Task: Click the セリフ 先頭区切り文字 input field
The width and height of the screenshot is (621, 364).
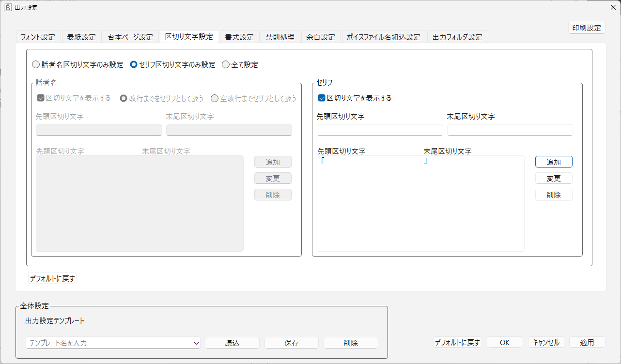Action: click(380, 130)
